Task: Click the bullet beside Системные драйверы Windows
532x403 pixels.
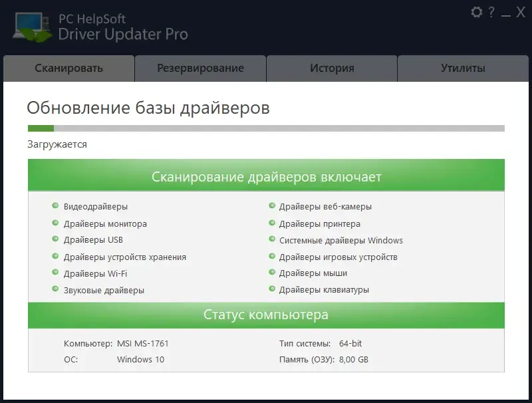Action: tap(272, 240)
